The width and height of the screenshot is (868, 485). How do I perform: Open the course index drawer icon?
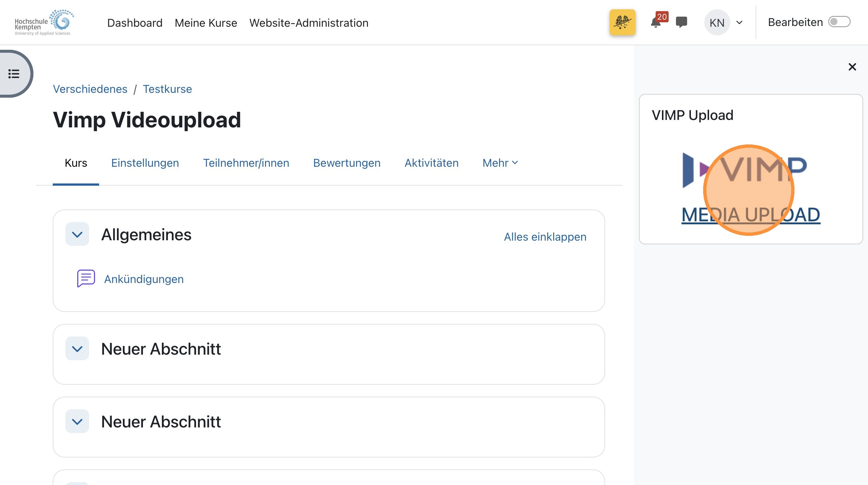point(14,74)
